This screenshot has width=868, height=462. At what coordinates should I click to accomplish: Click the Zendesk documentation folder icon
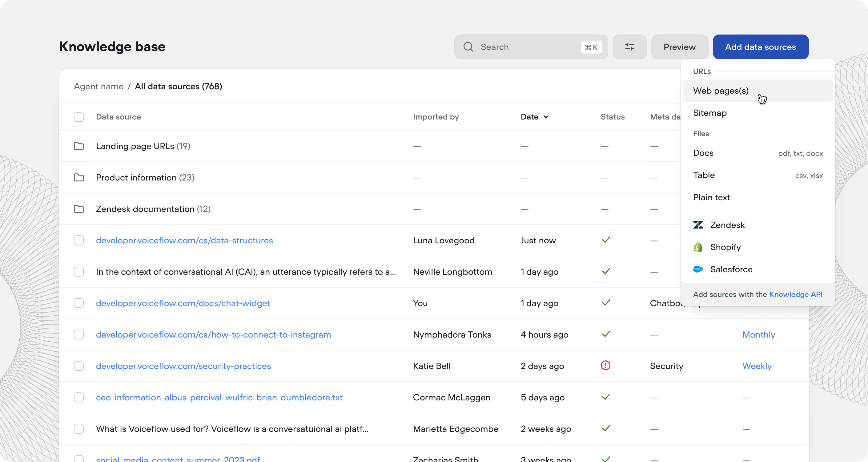(x=79, y=209)
